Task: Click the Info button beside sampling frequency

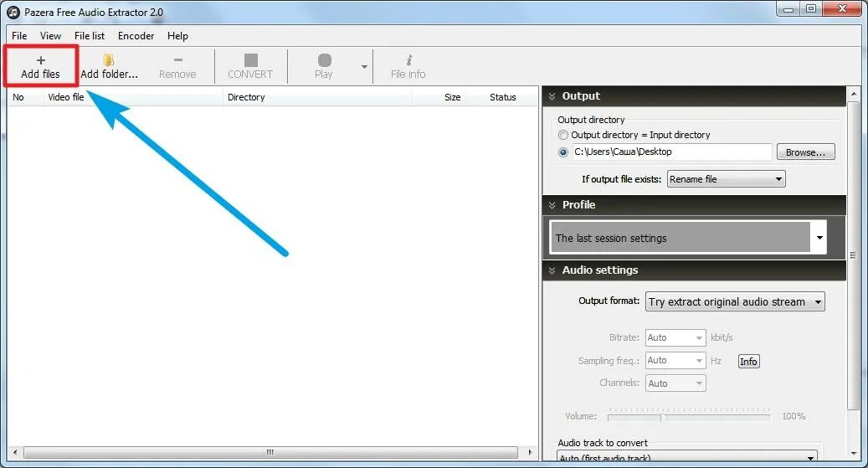Action: [x=748, y=362]
